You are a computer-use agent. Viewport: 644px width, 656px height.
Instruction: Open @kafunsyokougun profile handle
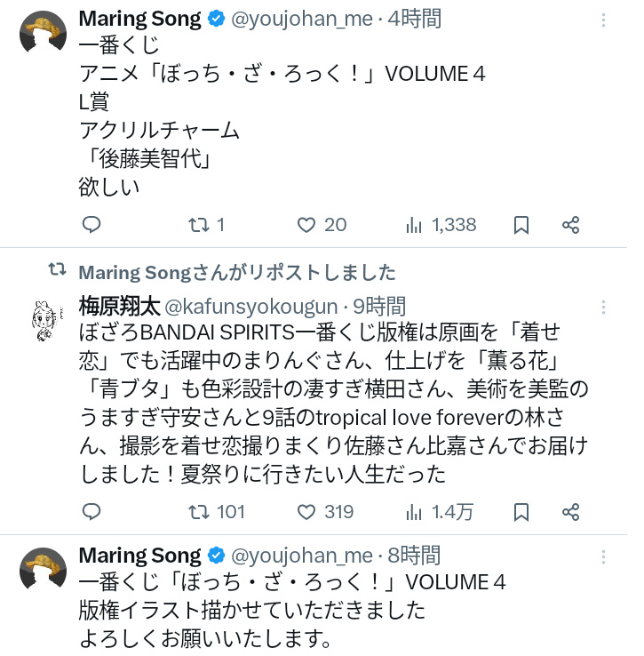click(x=251, y=307)
